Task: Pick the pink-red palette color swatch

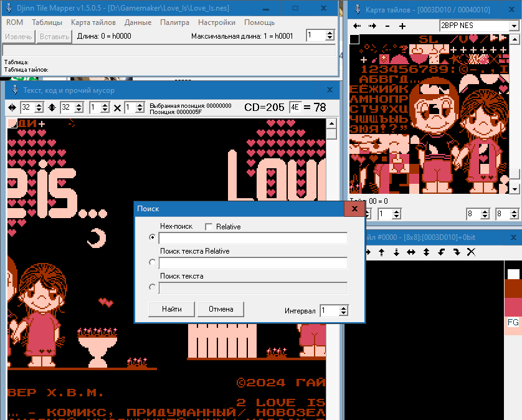Action: point(513,307)
